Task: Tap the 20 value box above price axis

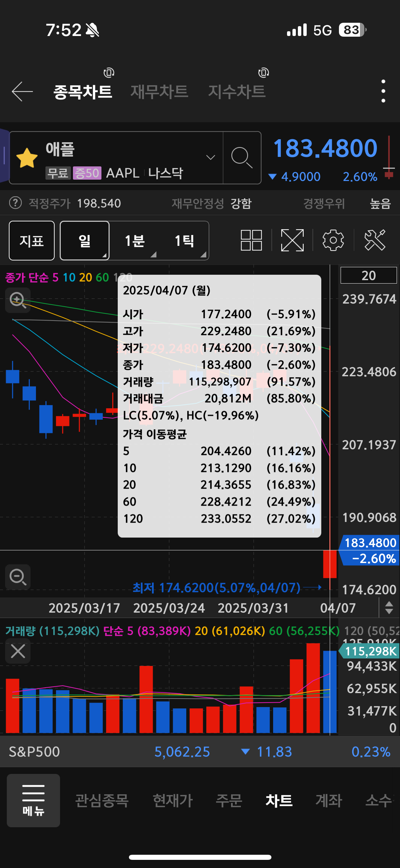Action: (x=368, y=275)
